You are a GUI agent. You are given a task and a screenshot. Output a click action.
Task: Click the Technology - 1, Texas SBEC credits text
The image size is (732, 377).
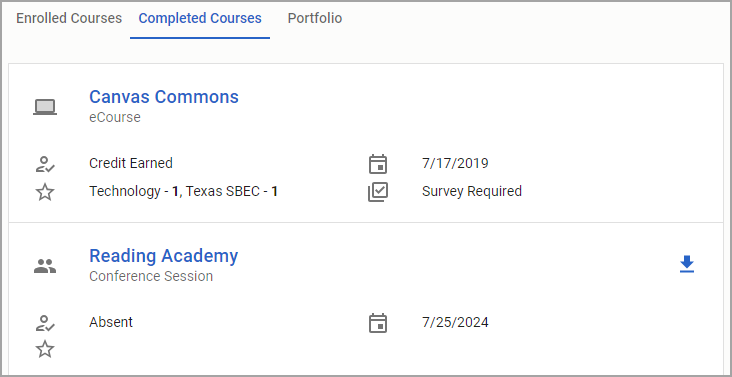183,191
